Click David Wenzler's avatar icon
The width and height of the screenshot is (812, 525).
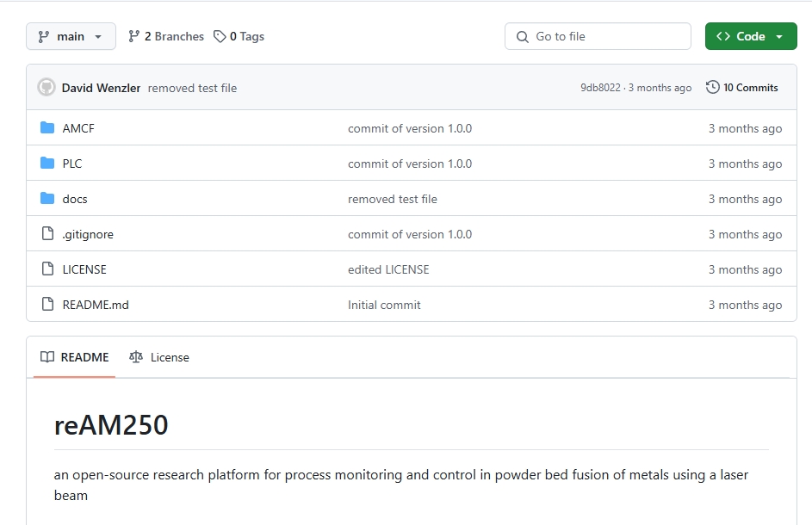click(46, 88)
